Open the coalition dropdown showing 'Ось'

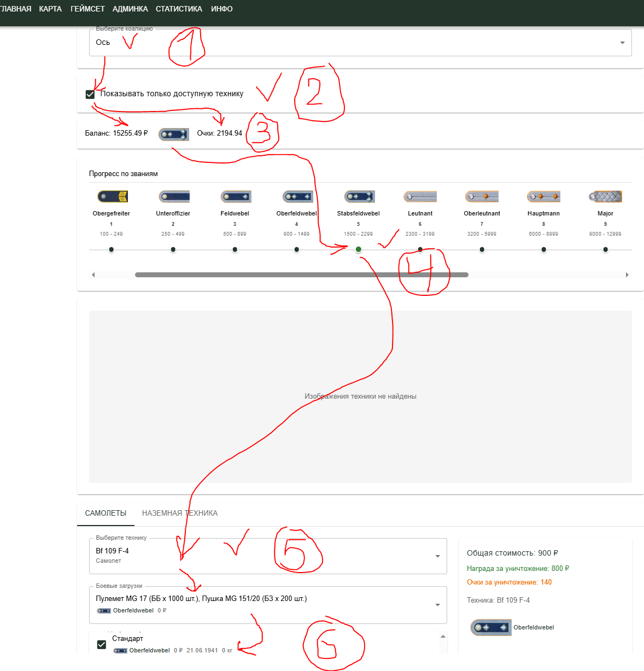click(360, 43)
